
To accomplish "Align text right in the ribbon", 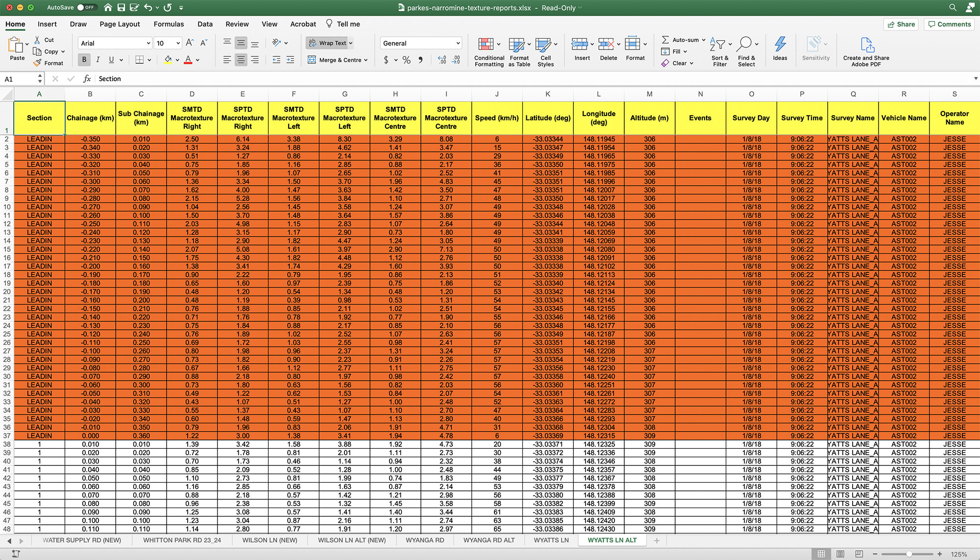I will (x=255, y=60).
